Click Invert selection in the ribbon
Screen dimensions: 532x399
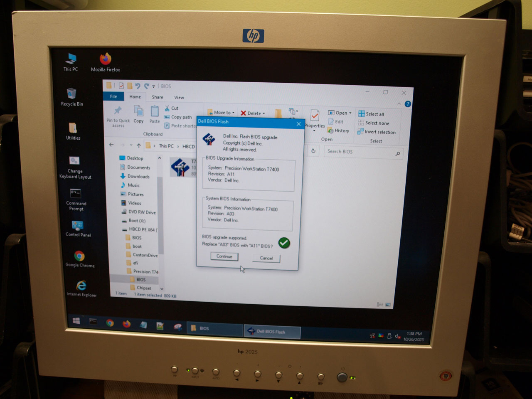[376, 132]
